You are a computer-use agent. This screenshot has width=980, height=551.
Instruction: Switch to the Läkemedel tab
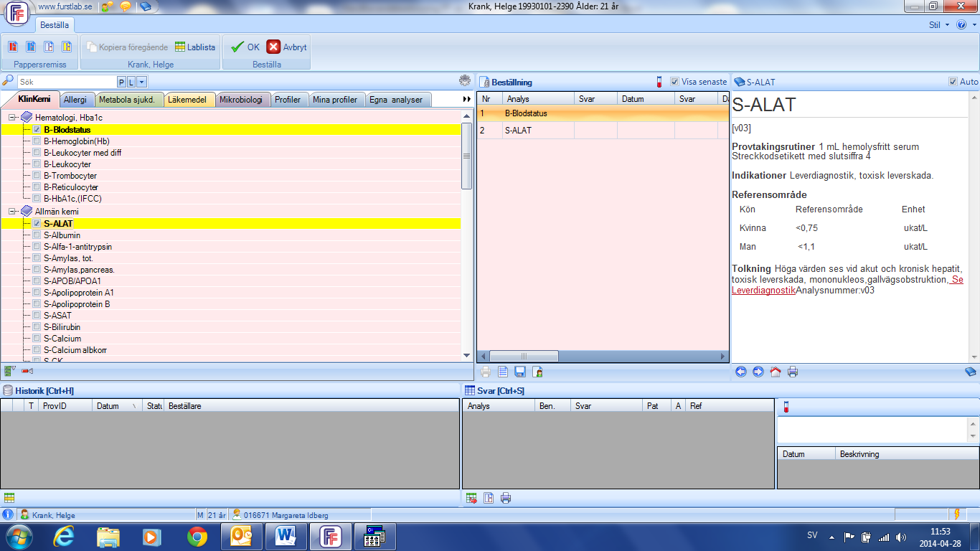[x=189, y=100]
